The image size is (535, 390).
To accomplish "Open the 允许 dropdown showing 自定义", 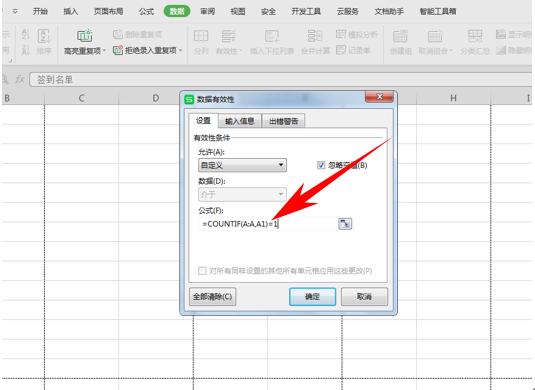I will pyautogui.click(x=242, y=165).
